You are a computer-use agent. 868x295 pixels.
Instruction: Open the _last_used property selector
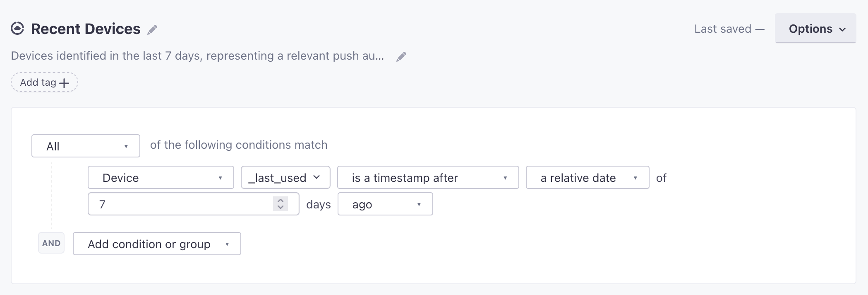285,177
